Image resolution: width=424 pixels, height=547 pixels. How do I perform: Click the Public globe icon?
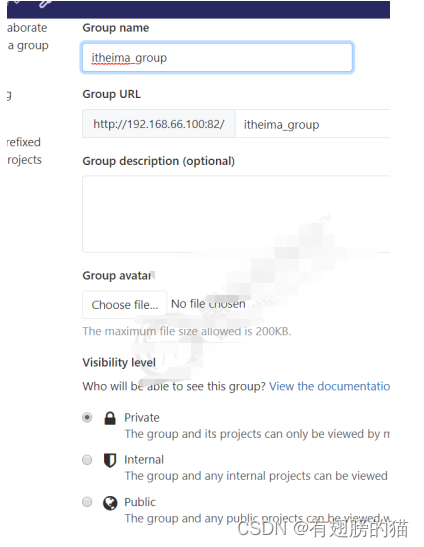(x=110, y=503)
